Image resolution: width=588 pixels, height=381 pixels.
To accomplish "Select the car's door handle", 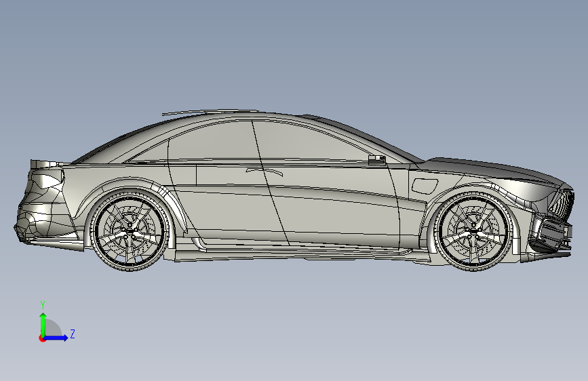I will 264,172.
